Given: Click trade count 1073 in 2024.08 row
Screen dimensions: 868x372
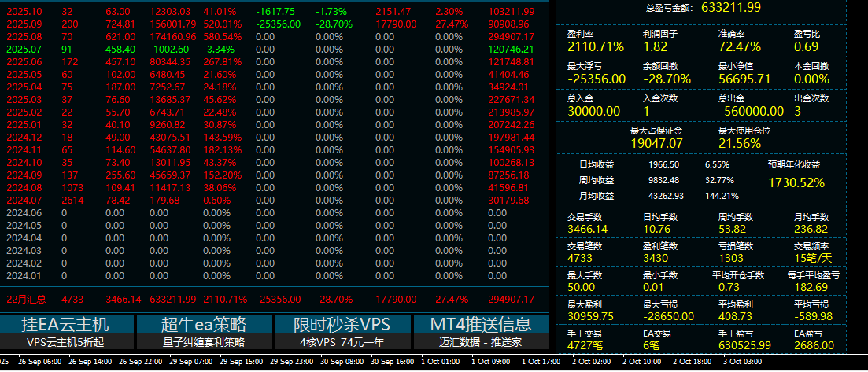Looking at the screenshot, I should 72,188.
